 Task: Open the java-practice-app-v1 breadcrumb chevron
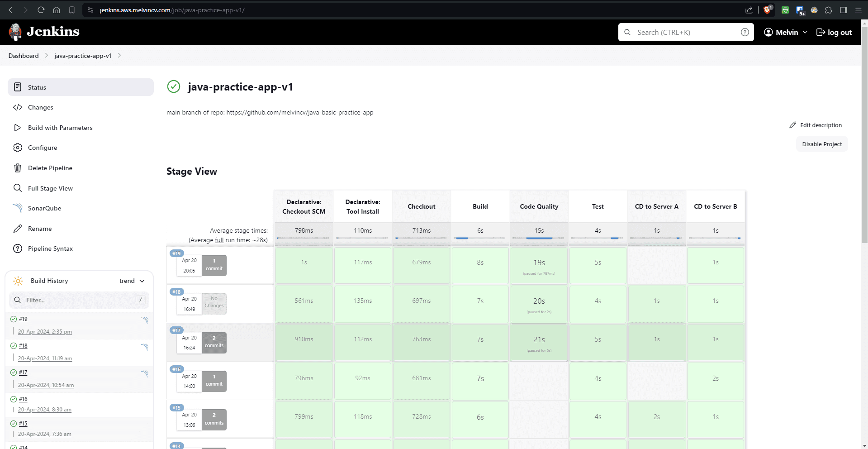click(119, 55)
